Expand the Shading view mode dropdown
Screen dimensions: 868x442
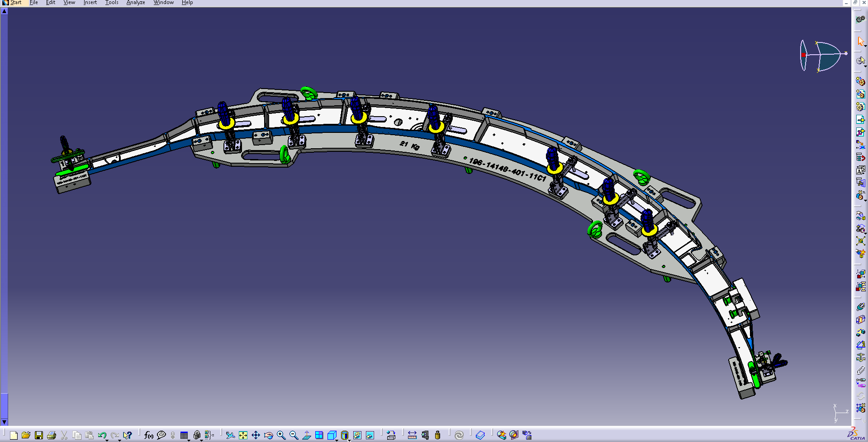coord(350,439)
